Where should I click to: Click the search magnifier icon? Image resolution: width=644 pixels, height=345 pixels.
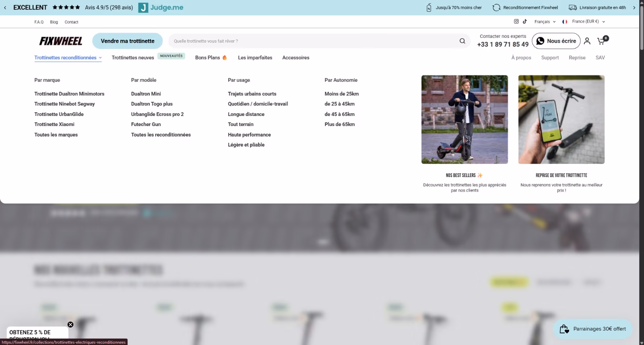[462, 41]
